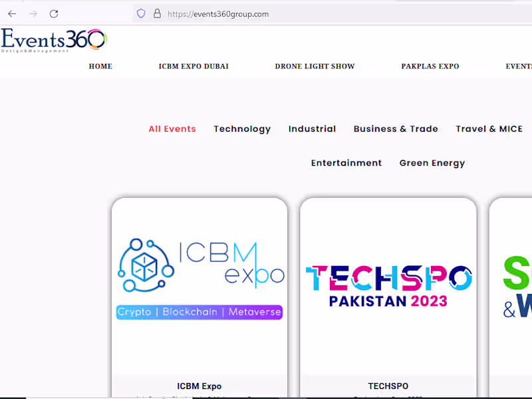Filter events by Industrial
532x399 pixels.
coord(312,129)
